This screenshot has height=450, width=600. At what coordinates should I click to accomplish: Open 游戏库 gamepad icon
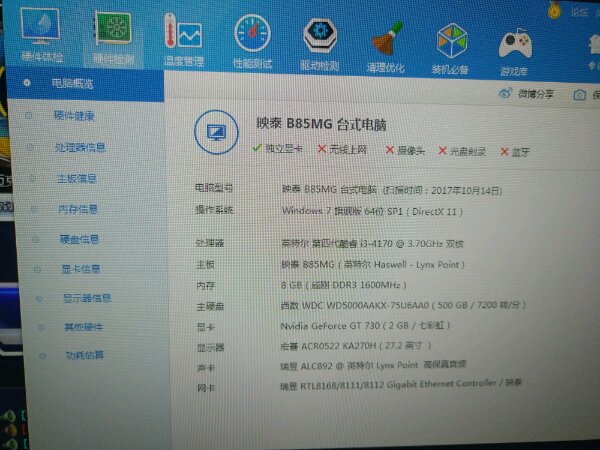pyautogui.click(x=515, y=44)
